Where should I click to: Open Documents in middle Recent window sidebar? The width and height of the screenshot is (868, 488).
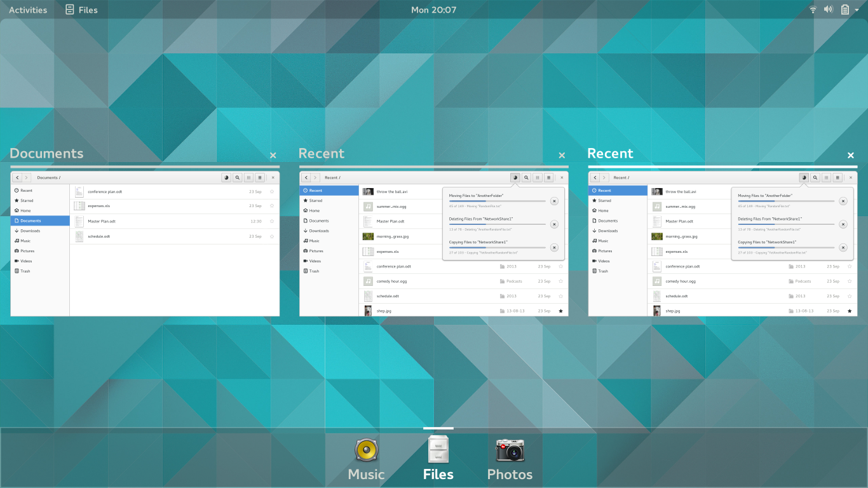(329, 220)
